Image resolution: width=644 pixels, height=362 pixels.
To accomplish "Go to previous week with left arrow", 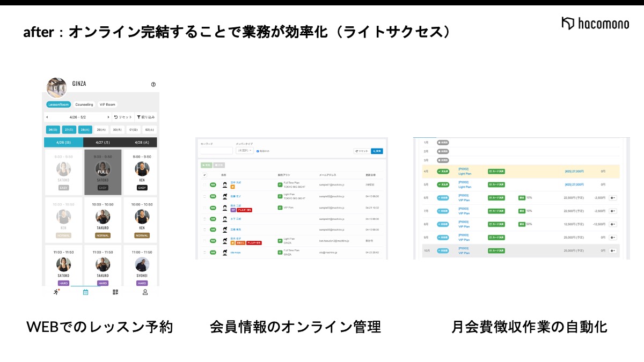I will click(x=47, y=117).
